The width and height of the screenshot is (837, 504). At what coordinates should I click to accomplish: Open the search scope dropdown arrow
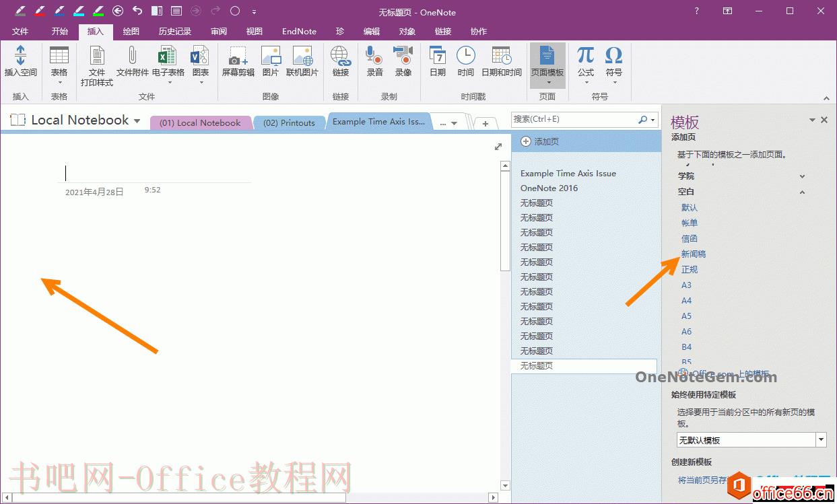[652, 119]
